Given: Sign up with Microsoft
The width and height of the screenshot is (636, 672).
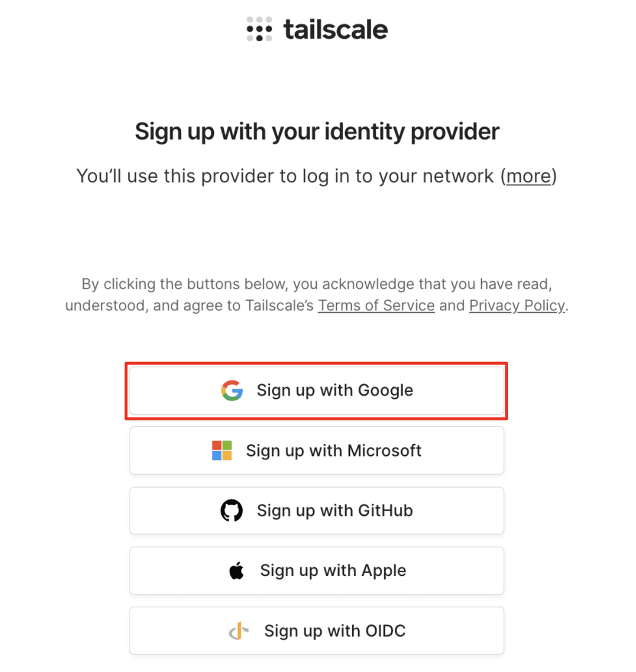Looking at the screenshot, I should tap(317, 450).
